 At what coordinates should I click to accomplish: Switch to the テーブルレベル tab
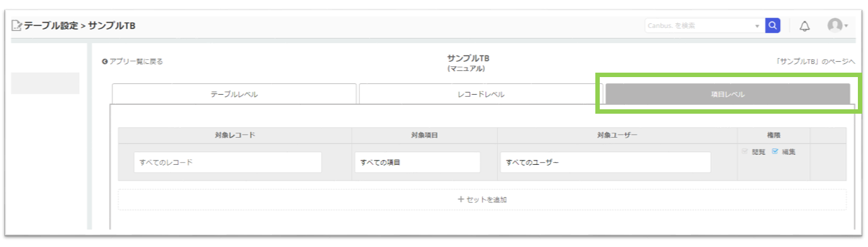234,94
